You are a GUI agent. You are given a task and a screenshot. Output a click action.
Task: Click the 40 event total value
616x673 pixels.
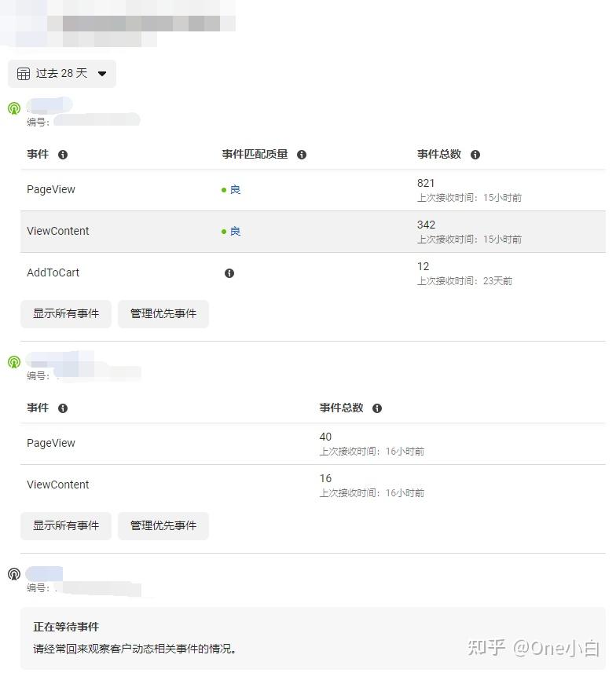click(x=325, y=437)
